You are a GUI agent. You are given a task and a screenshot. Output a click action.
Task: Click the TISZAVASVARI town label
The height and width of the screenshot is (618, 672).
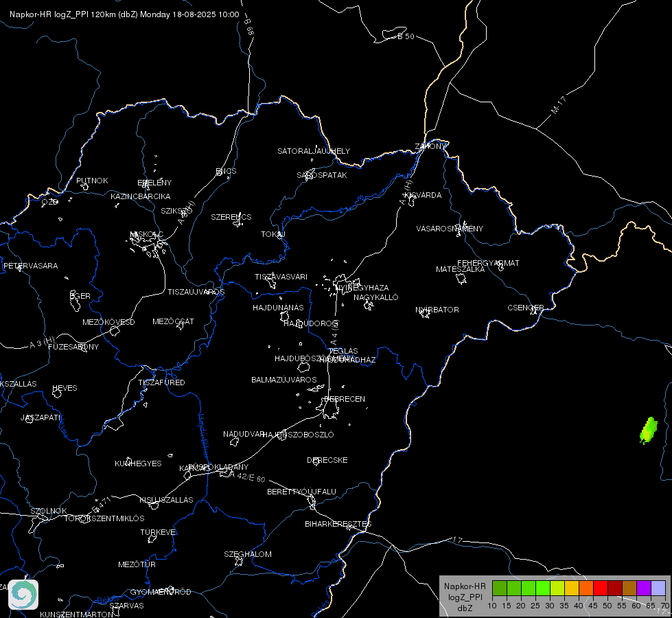tap(281, 277)
